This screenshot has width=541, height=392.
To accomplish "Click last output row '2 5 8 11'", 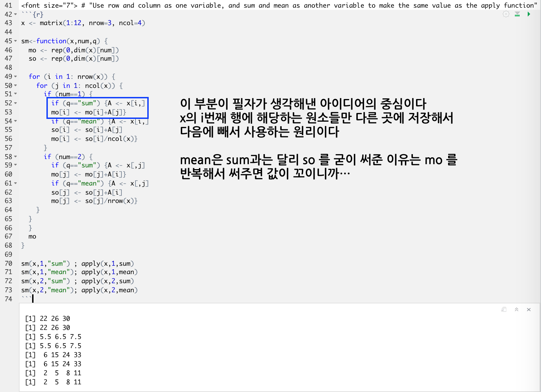I will [x=53, y=382].
